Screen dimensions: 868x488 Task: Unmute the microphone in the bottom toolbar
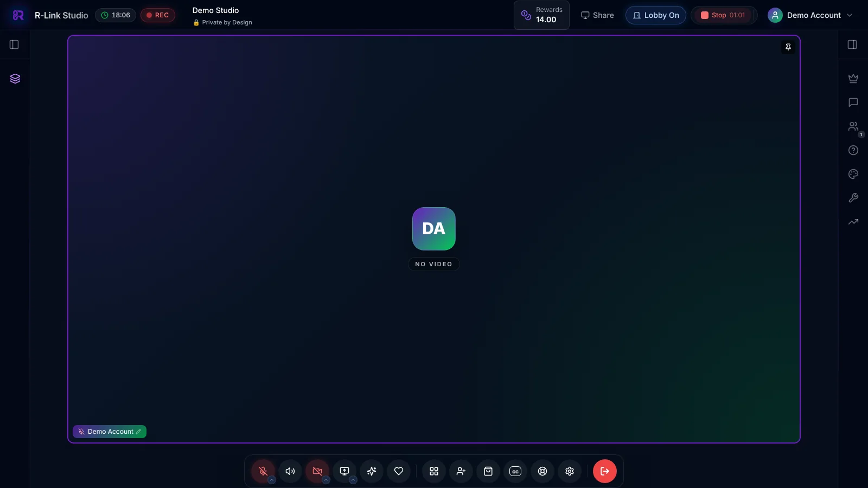pyautogui.click(x=263, y=471)
